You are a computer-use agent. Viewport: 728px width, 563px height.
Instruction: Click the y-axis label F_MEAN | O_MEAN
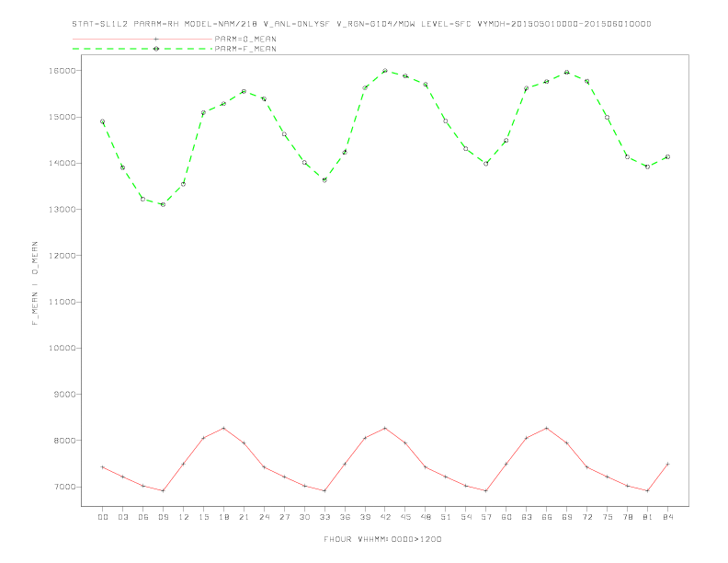[35, 283]
